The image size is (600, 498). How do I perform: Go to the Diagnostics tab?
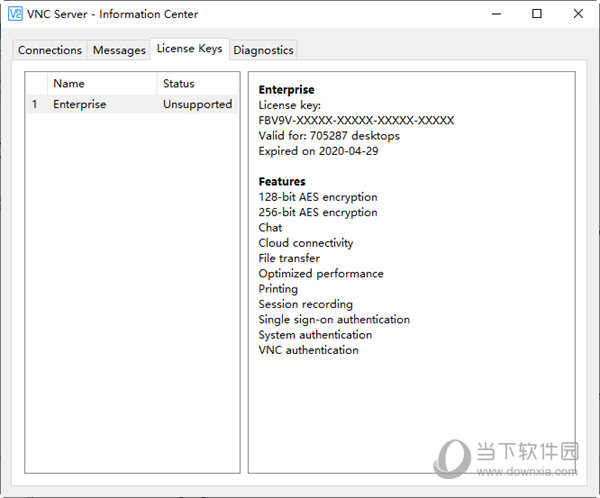click(x=263, y=50)
